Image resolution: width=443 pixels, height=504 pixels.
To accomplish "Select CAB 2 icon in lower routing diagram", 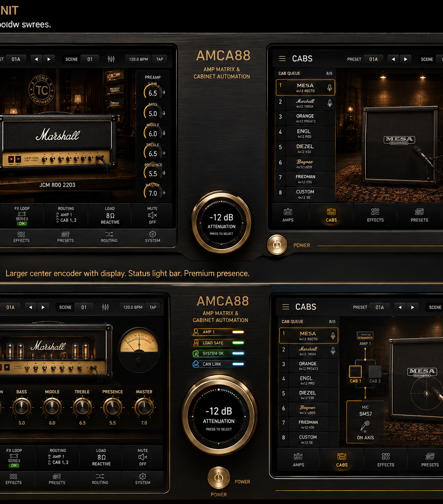I will coord(375,372).
